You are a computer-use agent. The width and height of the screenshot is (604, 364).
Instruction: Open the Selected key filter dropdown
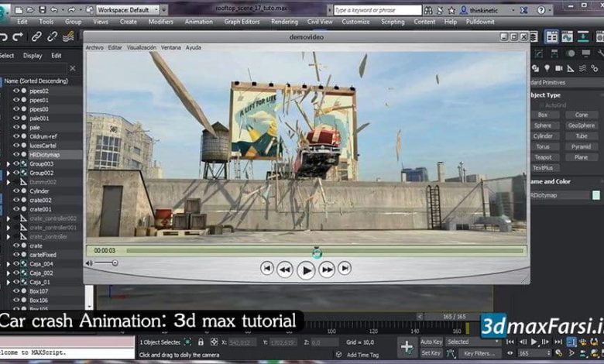tap(473, 342)
